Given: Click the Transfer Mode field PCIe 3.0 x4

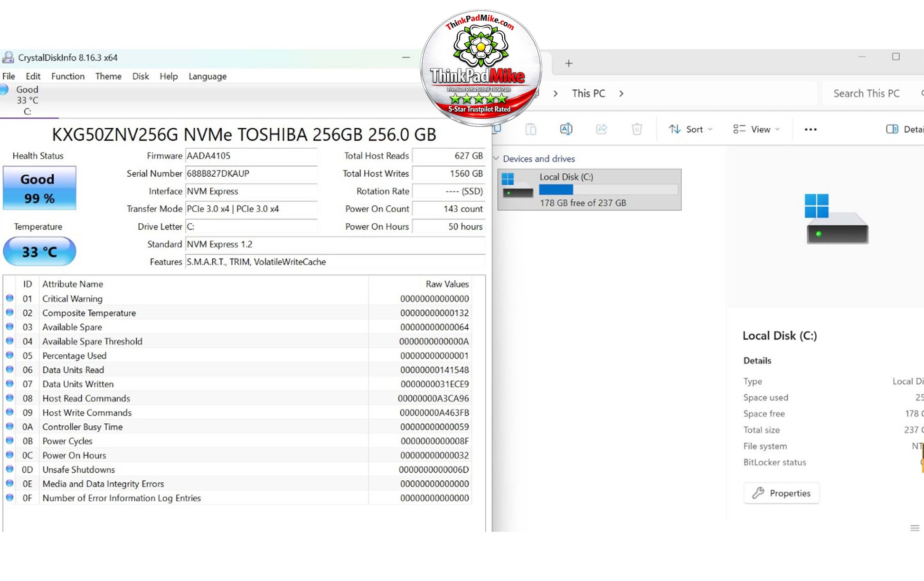Looking at the screenshot, I should tap(251, 209).
